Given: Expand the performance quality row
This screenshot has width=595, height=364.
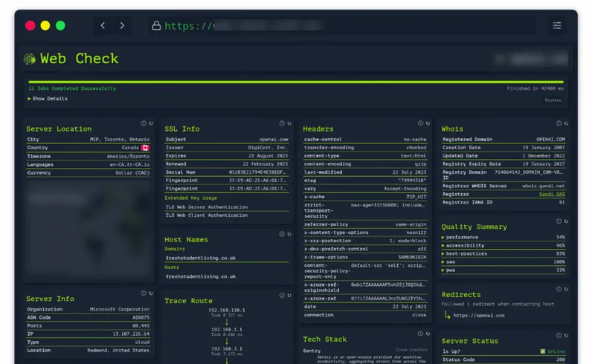Looking at the screenshot, I should pos(504,238).
